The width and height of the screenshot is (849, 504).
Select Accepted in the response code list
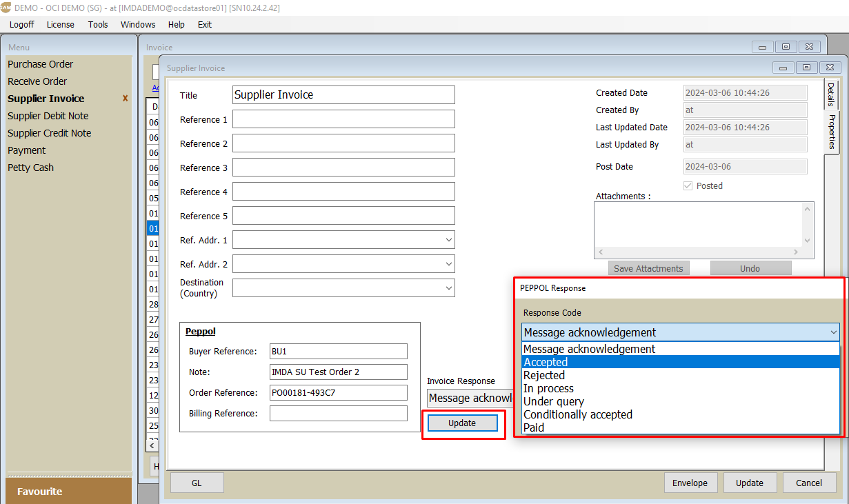coord(546,362)
